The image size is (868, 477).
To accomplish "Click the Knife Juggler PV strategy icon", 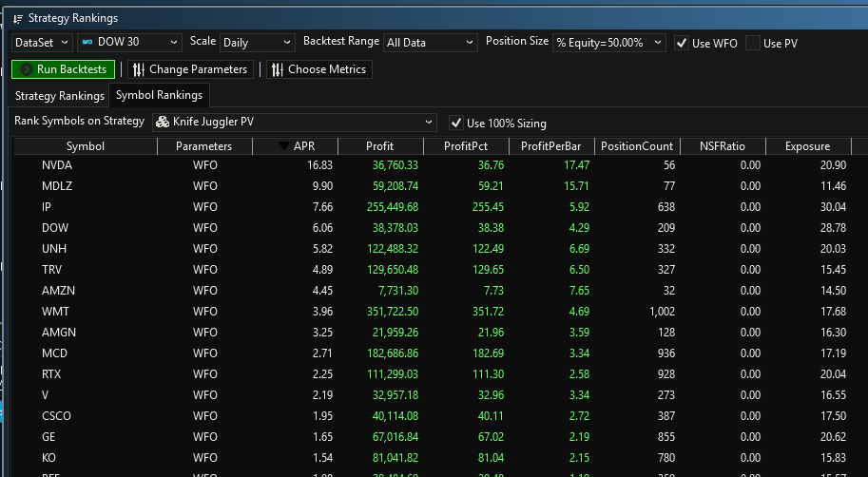I will 163,122.
